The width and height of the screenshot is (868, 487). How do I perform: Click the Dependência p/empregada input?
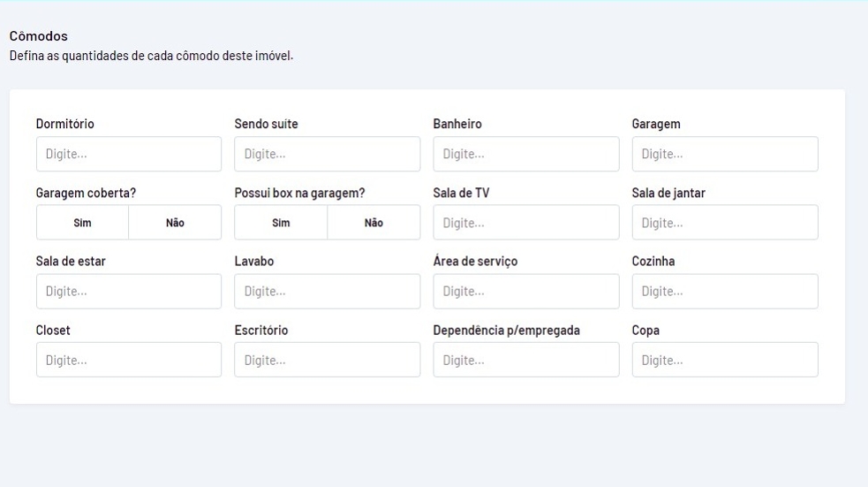point(525,360)
